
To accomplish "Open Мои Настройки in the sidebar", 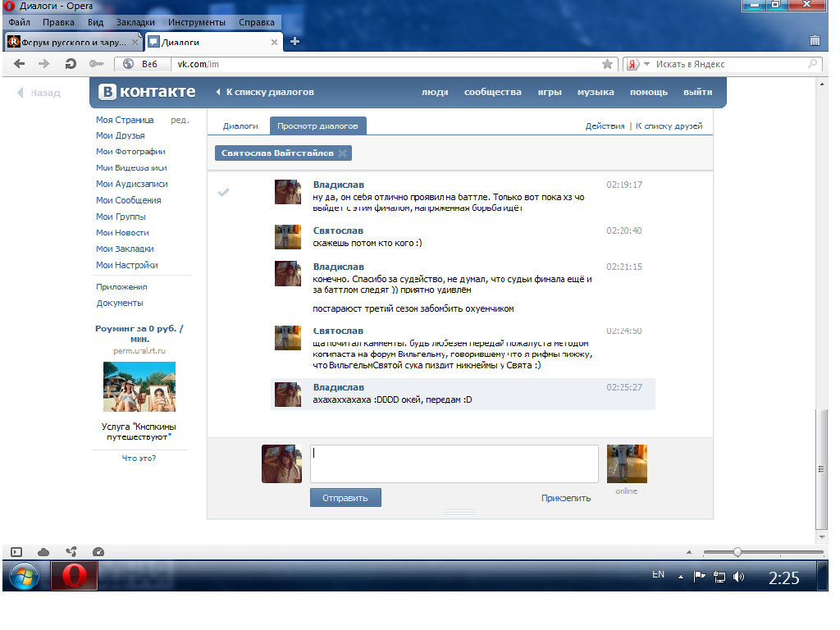I will (127, 265).
